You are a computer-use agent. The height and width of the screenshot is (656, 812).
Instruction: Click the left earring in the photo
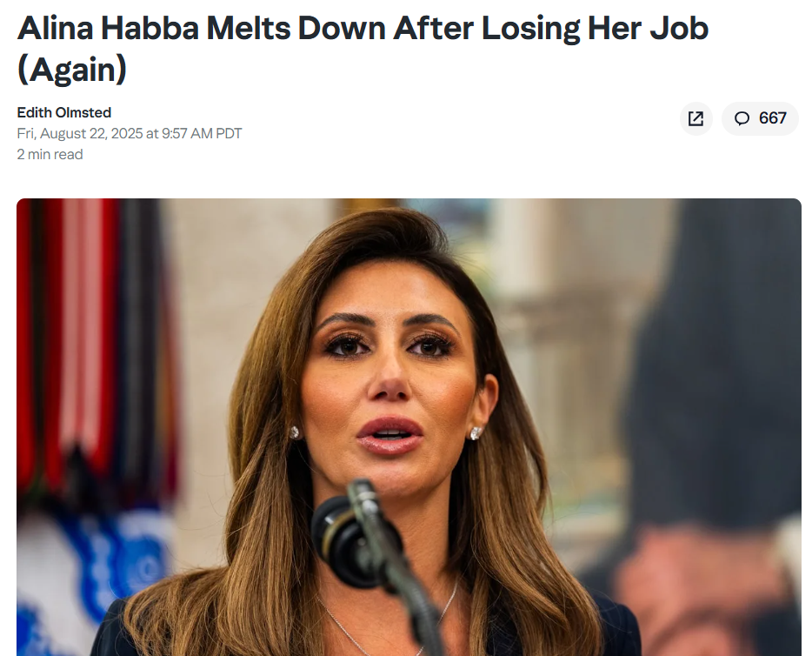pos(295,432)
